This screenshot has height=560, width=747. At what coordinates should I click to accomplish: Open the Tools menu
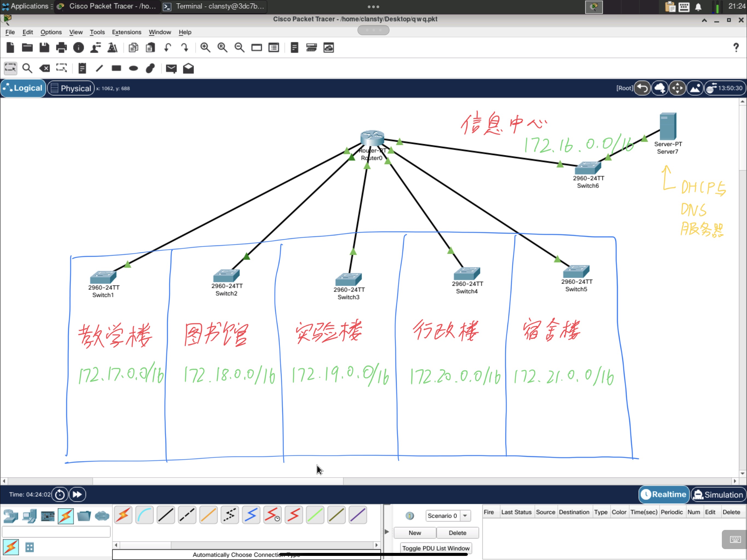[97, 32]
